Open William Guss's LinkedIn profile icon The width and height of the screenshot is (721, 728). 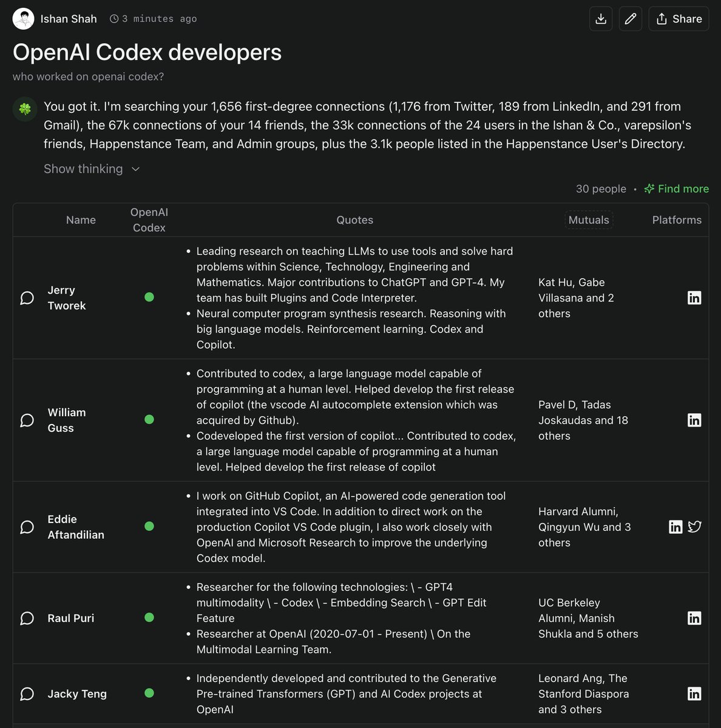point(694,420)
